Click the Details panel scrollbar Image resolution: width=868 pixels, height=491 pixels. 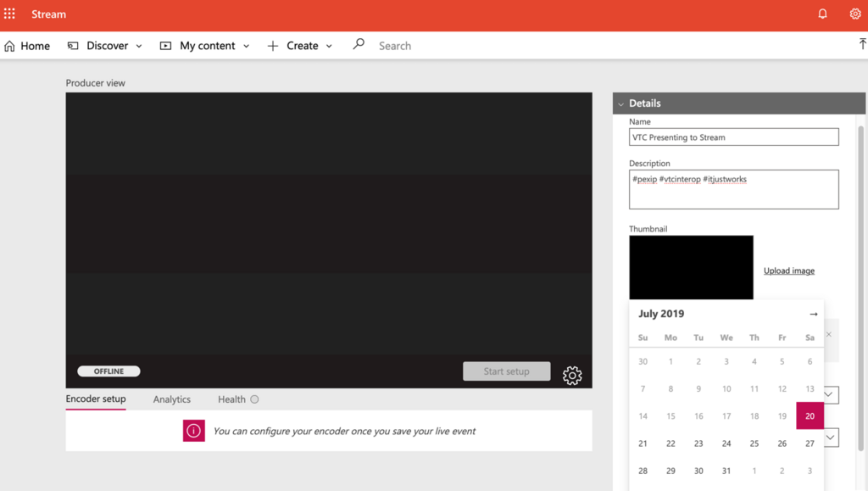[x=861, y=287]
